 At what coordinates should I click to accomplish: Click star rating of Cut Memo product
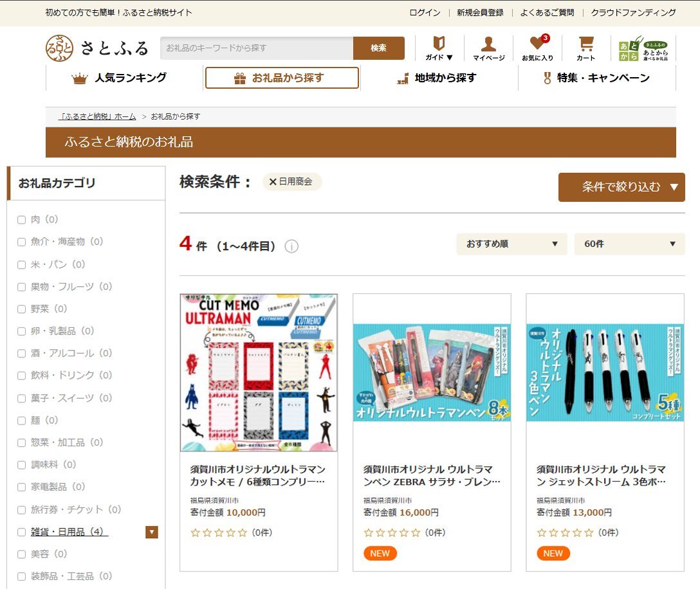click(x=219, y=532)
